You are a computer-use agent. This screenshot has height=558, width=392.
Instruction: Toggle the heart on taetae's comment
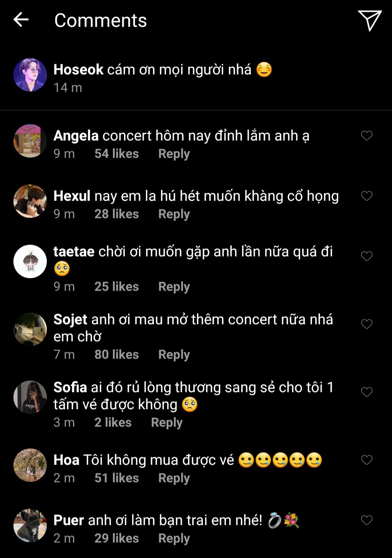(367, 256)
